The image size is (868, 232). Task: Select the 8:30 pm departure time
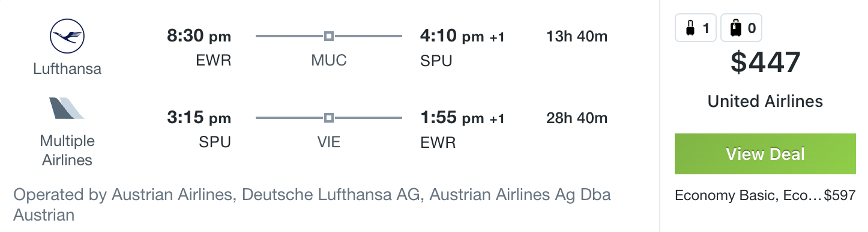(199, 37)
